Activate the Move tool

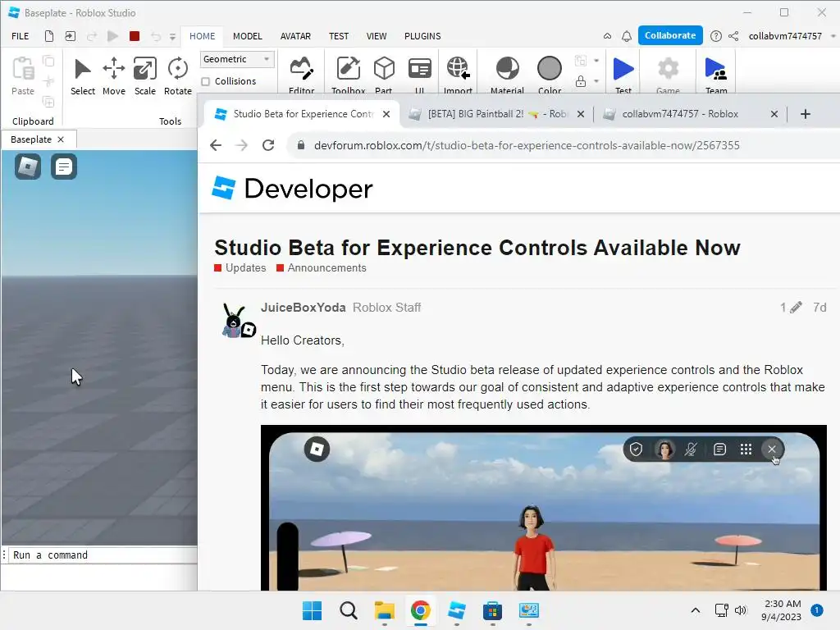click(x=113, y=76)
